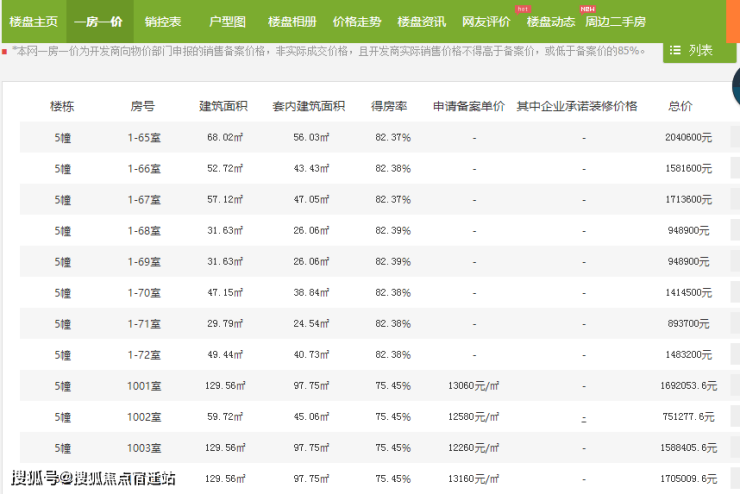Select room 1001室 cell
Viewport: 740px width, 494px height.
point(144,386)
